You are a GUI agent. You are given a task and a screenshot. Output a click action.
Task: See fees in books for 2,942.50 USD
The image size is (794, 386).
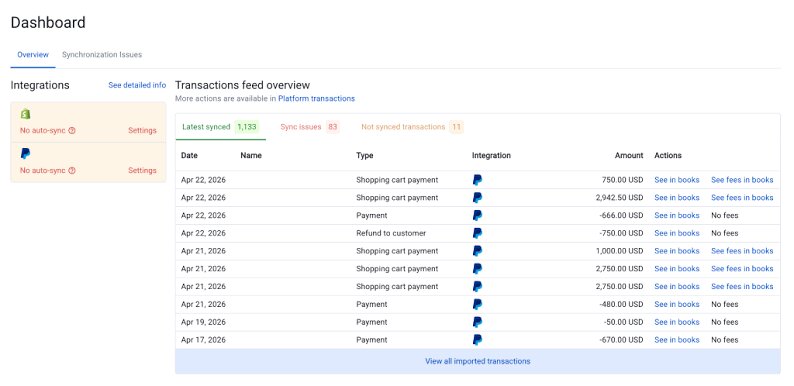coord(742,198)
